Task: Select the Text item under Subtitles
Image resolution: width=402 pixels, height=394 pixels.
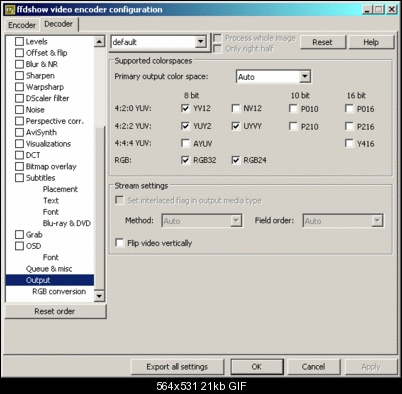Action: tap(51, 201)
